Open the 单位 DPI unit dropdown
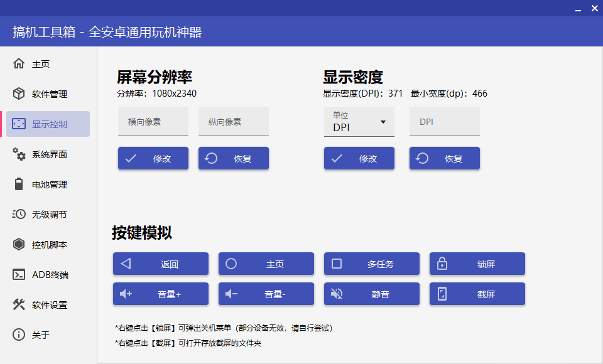The width and height of the screenshot is (603, 364). pos(359,121)
